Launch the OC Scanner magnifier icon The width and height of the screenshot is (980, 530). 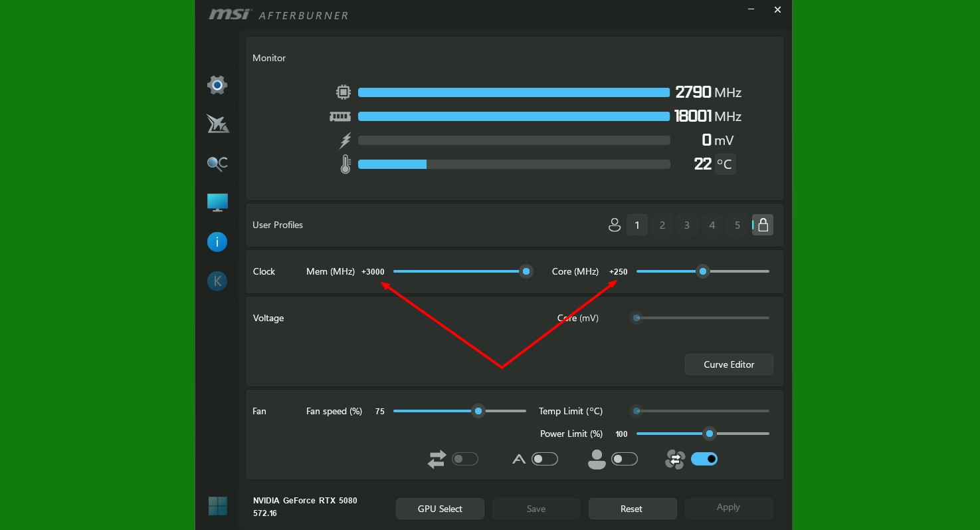tap(217, 163)
